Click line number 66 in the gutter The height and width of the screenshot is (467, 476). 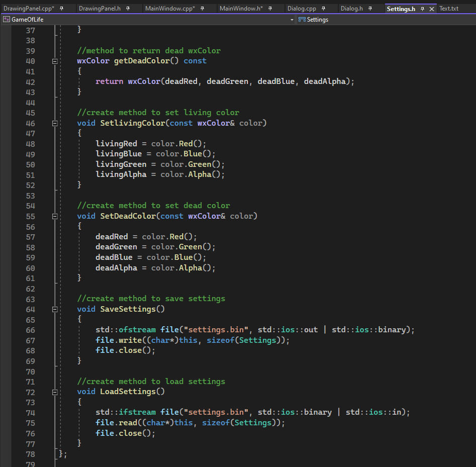pos(30,330)
